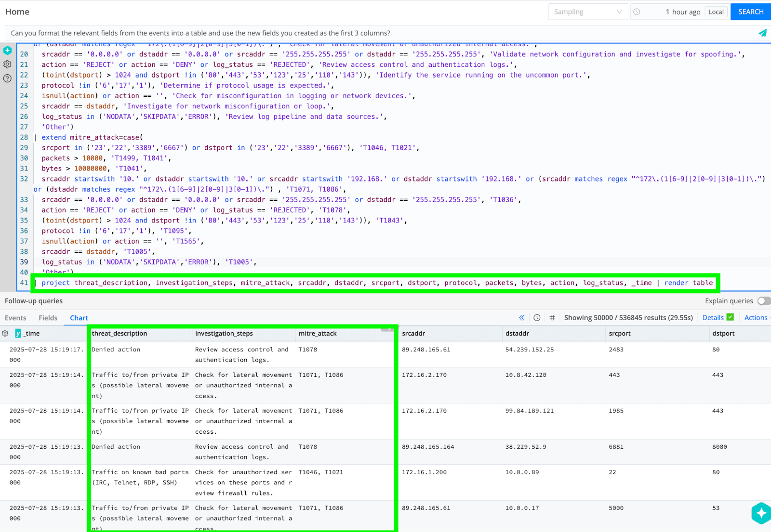Screen dimensions: 771x532
Task: Open the Sampling dropdown
Action: [587, 12]
